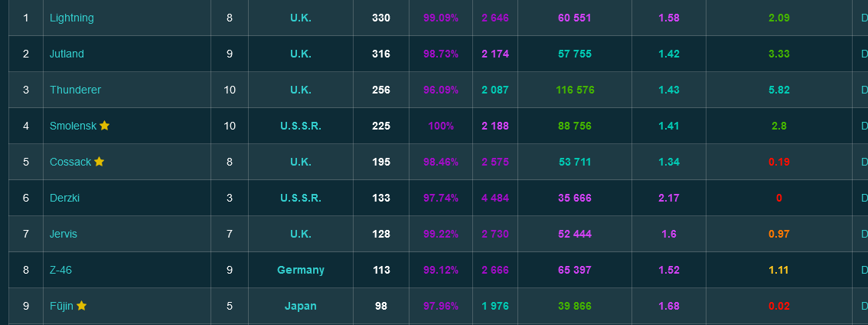Viewport: 868px width, 325px height.
Task: Select the 330 count in Lightning row
Action: coord(381,18)
